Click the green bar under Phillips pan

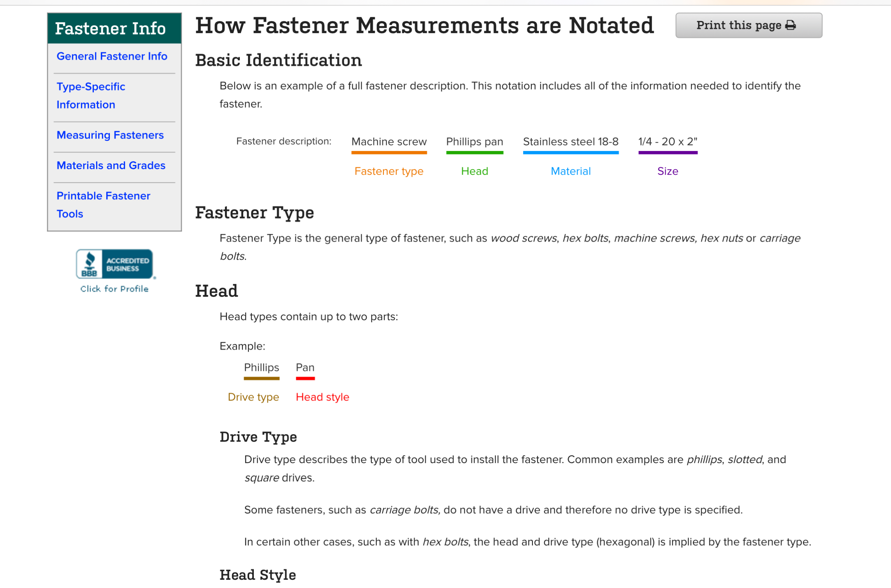point(474,153)
